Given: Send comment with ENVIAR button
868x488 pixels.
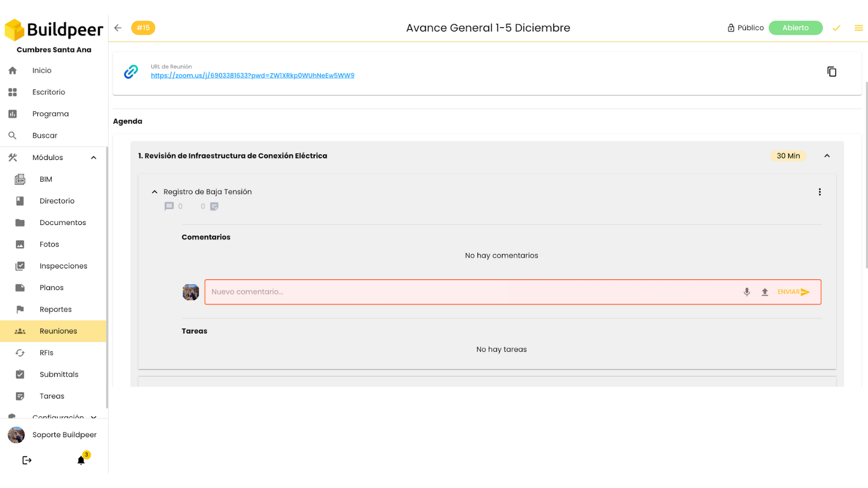Looking at the screenshot, I should [x=794, y=292].
